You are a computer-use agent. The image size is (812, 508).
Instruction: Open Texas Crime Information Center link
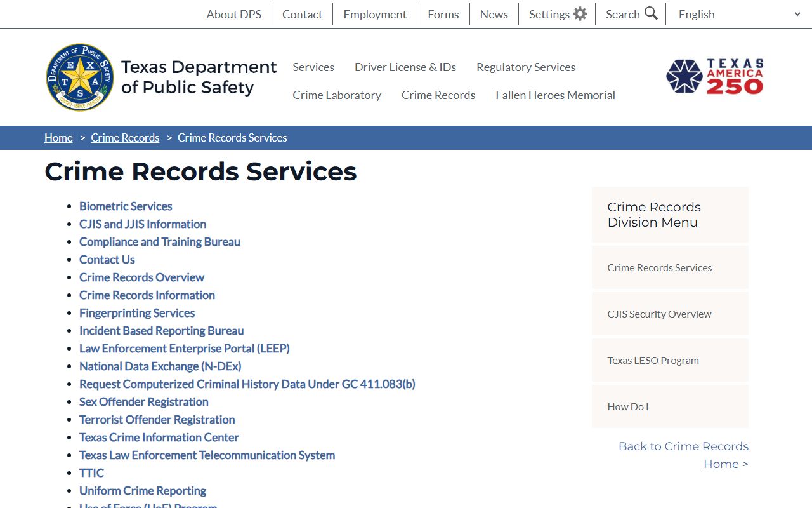[159, 438]
